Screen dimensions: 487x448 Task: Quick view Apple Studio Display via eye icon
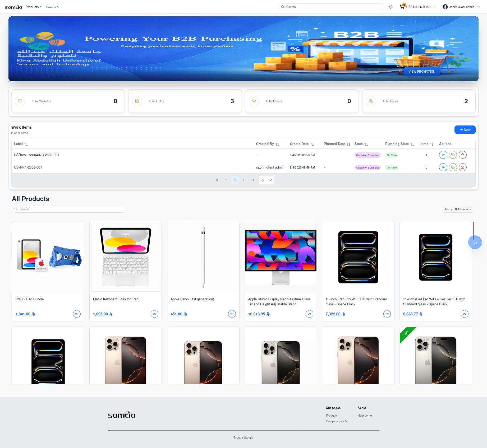(x=309, y=314)
